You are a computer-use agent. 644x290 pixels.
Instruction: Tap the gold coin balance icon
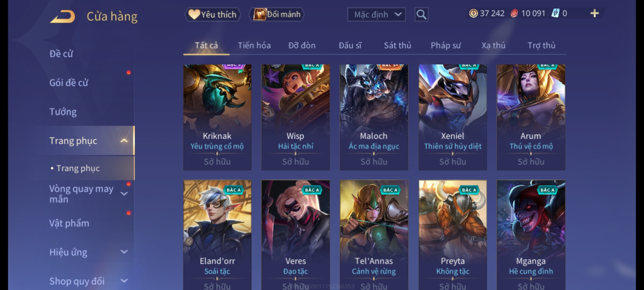tap(473, 13)
